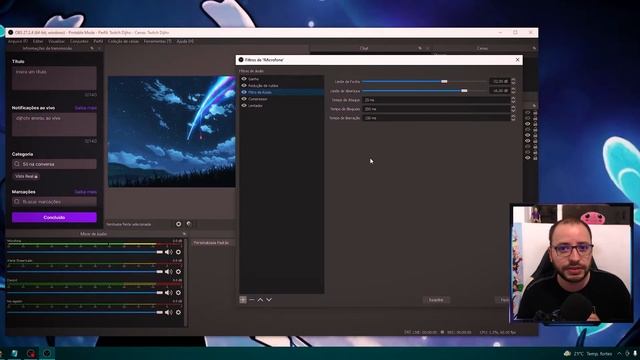Click the Tempo de Ataque value field
This screenshot has width=640, height=360.
click(x=436, y=100)
